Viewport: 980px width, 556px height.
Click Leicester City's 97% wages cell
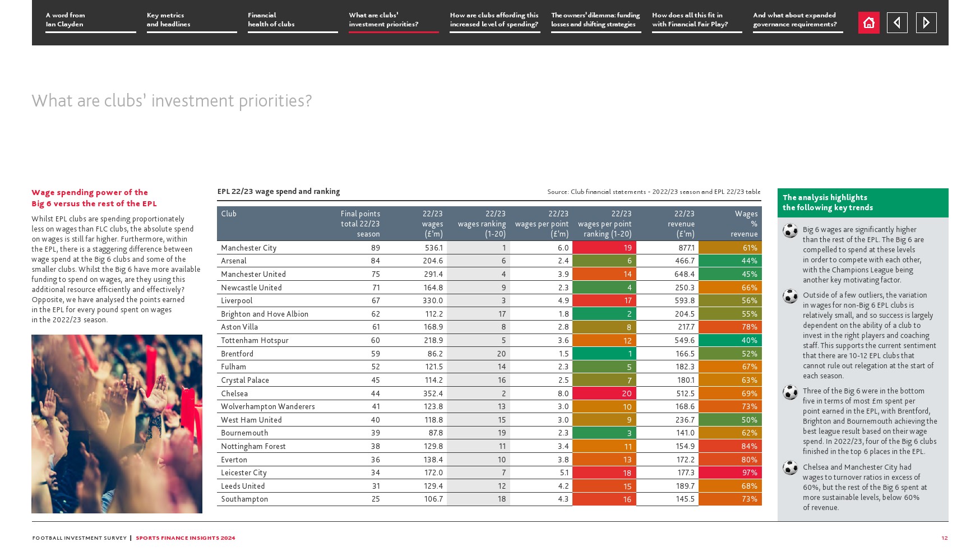tap(730, 473)
